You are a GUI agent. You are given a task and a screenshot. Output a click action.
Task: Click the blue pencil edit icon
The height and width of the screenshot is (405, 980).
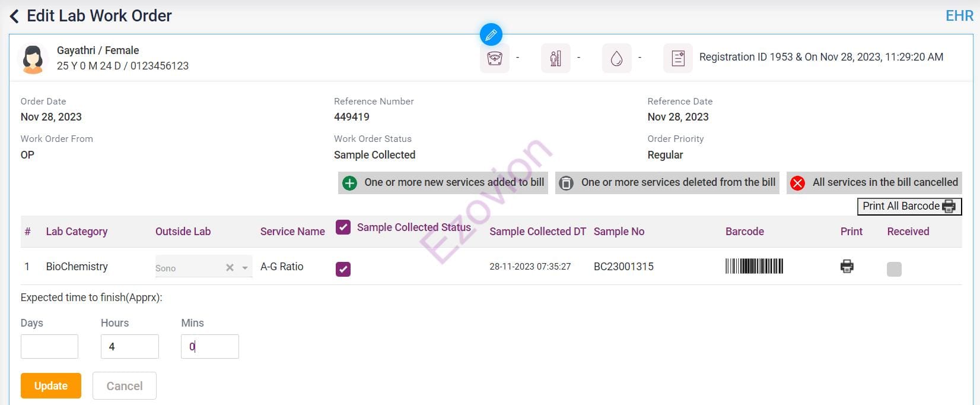491,35
